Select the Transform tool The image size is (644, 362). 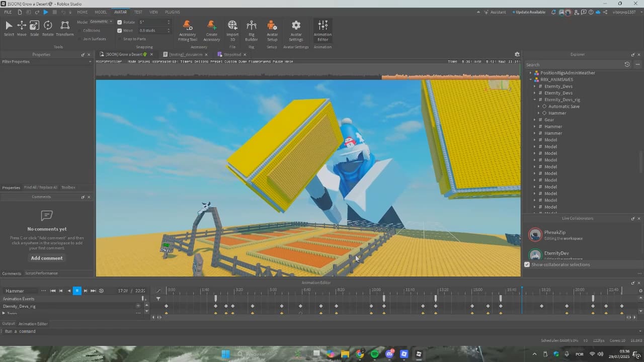coord(64,28)
